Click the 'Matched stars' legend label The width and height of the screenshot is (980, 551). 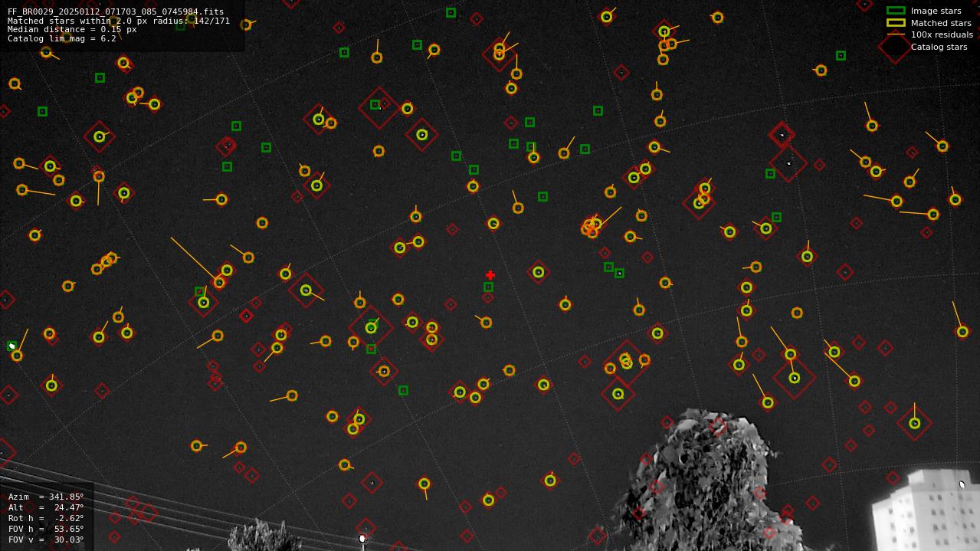click(941, 23)
